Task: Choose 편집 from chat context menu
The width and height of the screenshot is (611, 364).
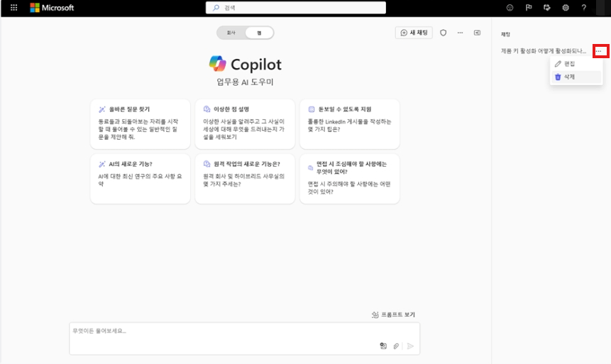Action: coord(576,64)
